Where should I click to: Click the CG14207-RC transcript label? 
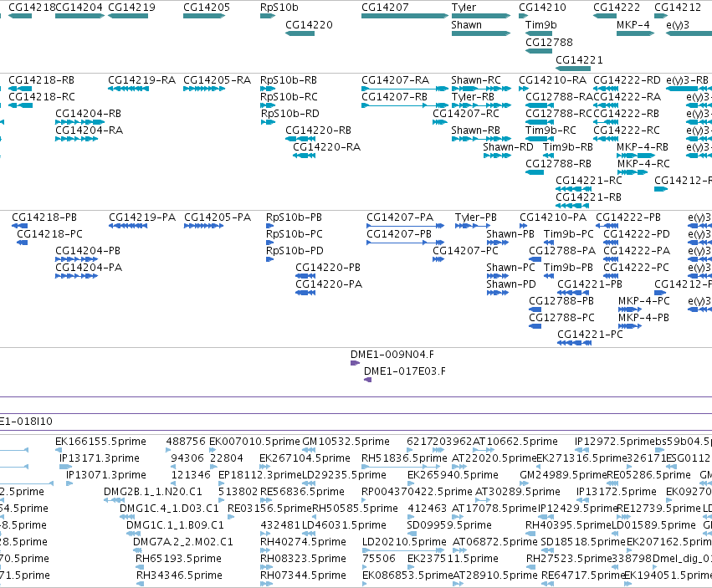pos(465,114)
